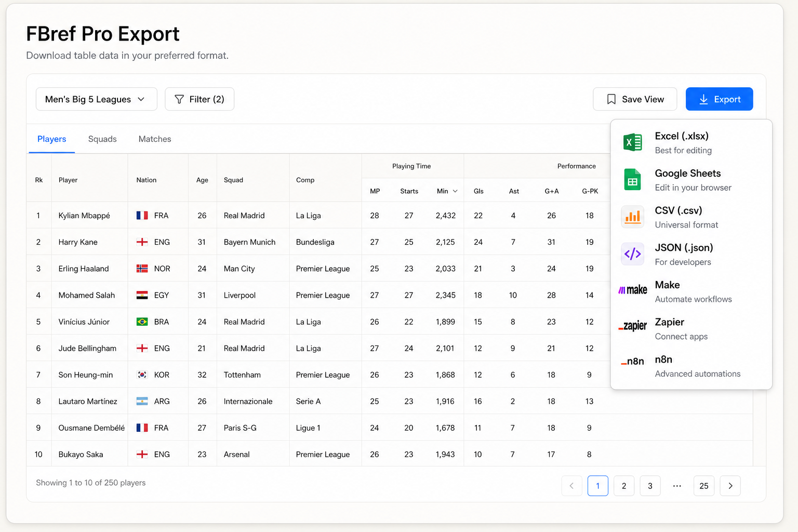Click the Min column sort chevron
The height and width of the screenshot is (532, 798).
(x=455, y=191)
